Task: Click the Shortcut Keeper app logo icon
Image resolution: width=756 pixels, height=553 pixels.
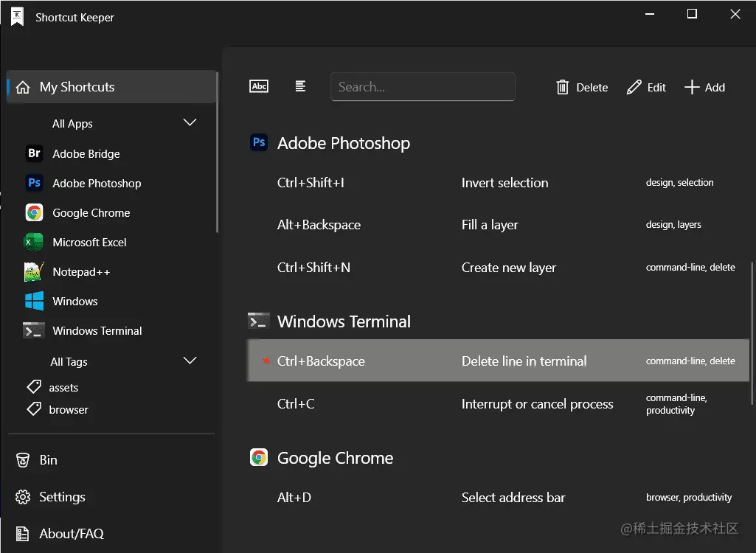Action: point(18,17)
